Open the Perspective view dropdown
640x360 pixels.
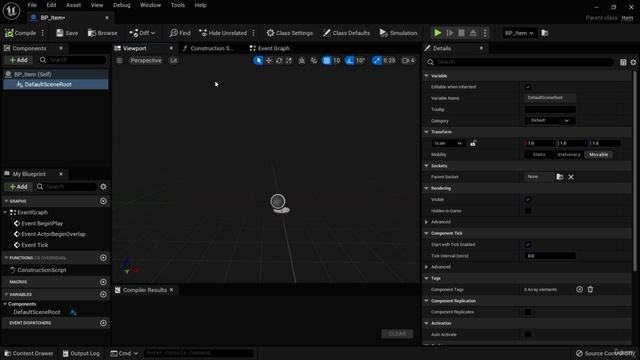pos(146,60)
